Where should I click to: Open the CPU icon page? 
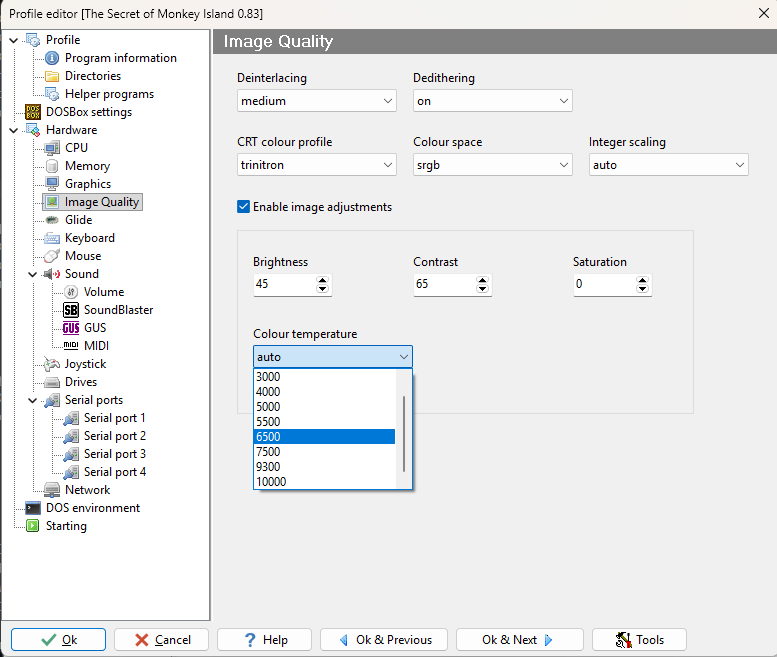pyautogui.click(x=52, y=148)
